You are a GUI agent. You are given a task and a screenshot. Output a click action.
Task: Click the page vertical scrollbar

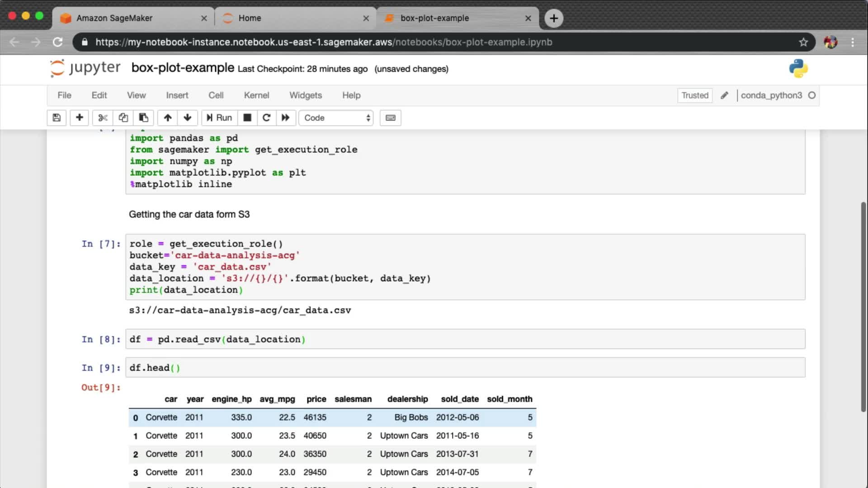[863, 307]
